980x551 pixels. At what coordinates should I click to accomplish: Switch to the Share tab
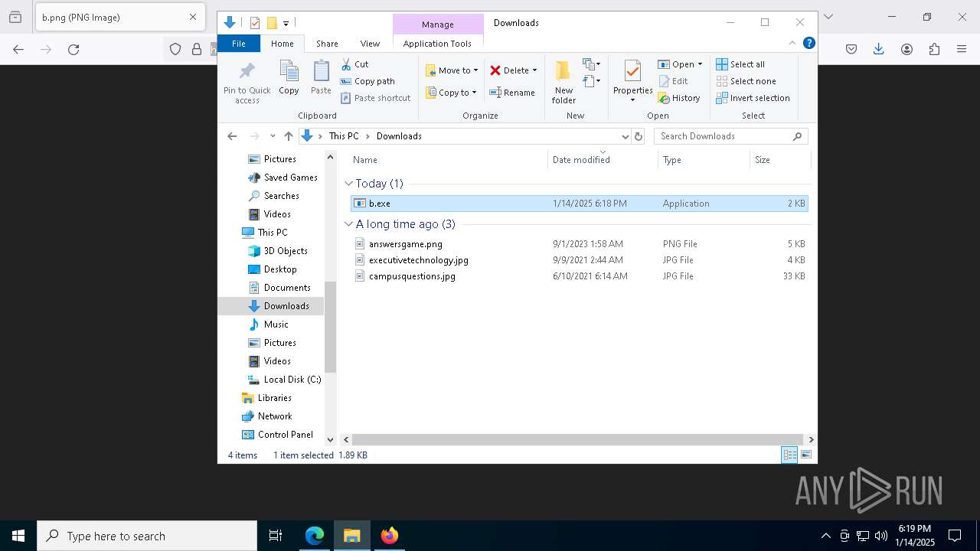[327, 44]
